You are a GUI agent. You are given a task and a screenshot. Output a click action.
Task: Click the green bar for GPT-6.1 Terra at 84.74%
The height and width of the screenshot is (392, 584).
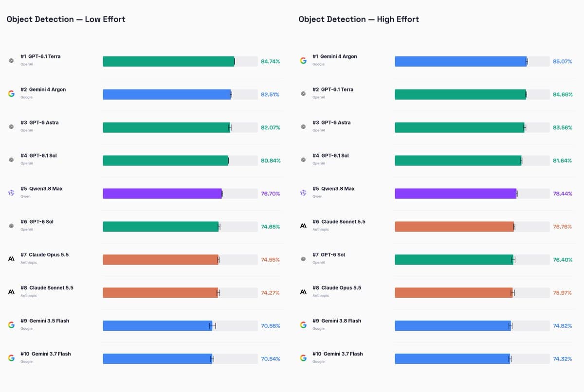[168, 61]
